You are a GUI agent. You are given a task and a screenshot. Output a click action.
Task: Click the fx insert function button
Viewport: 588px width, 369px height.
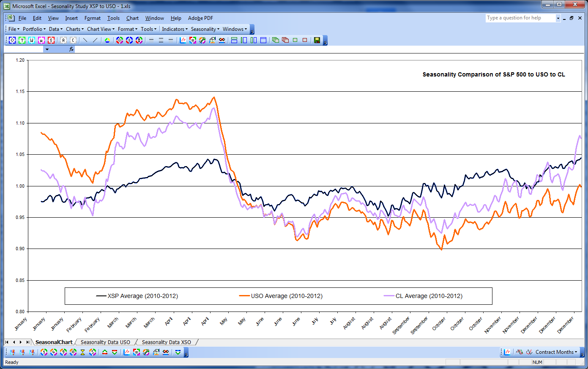coord(71,49)
